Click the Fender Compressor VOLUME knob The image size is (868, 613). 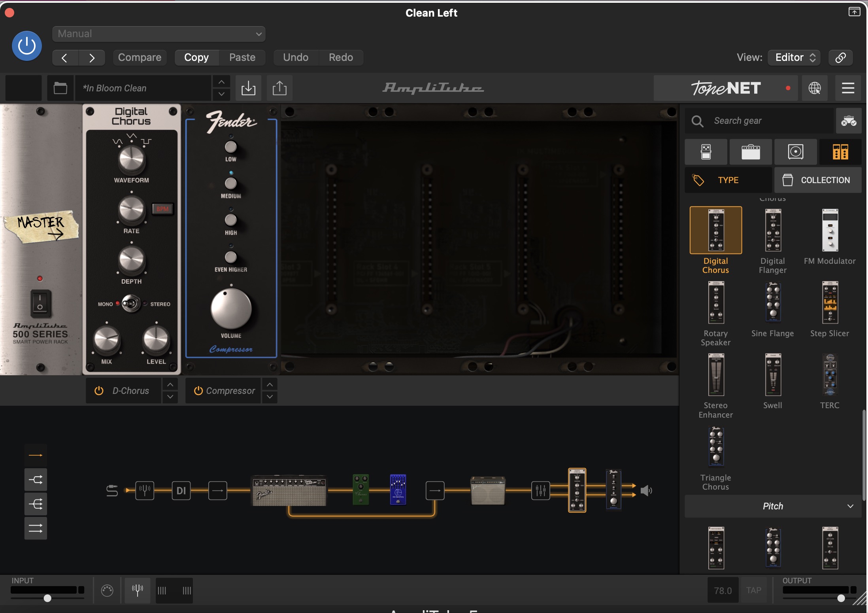coord(231,309)
